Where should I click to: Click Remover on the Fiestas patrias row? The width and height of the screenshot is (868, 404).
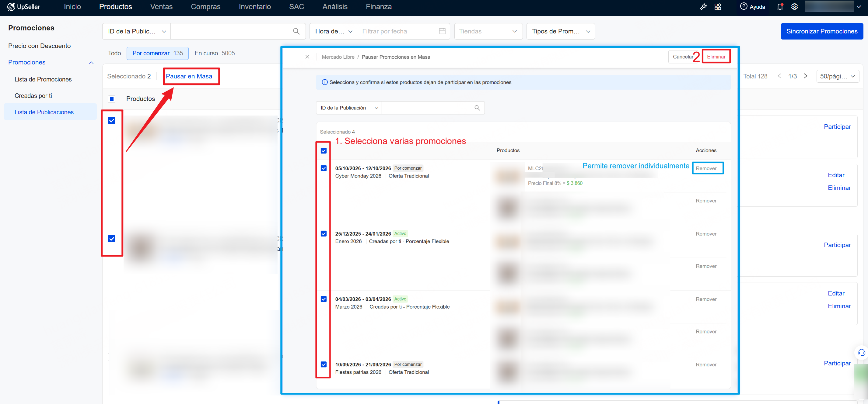pos(706,364)
